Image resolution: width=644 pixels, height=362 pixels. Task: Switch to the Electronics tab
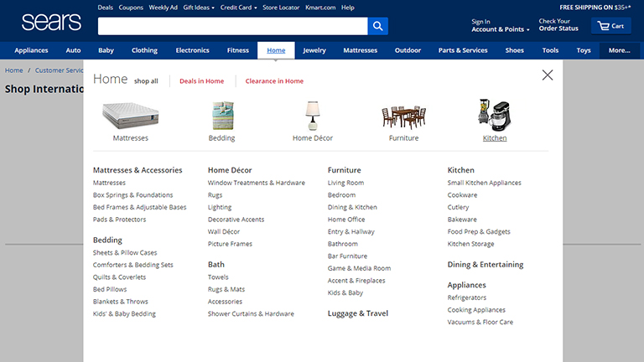click(192, 50)
